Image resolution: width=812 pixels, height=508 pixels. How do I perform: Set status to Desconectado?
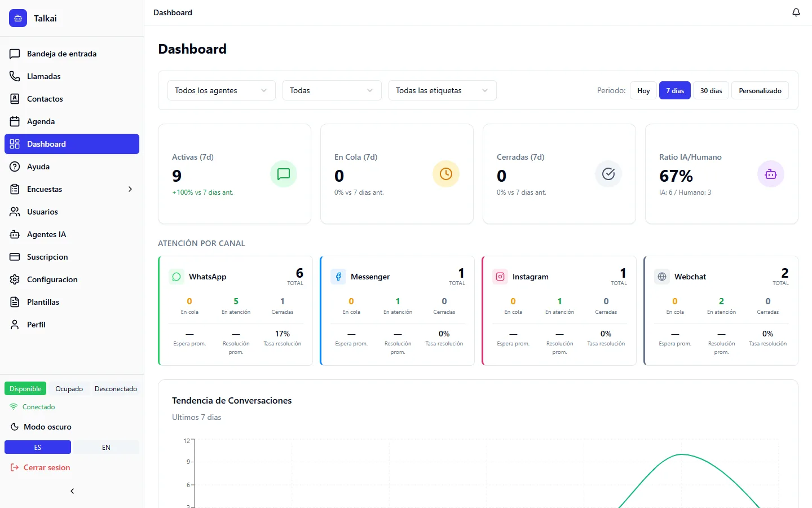coord(116,389)
